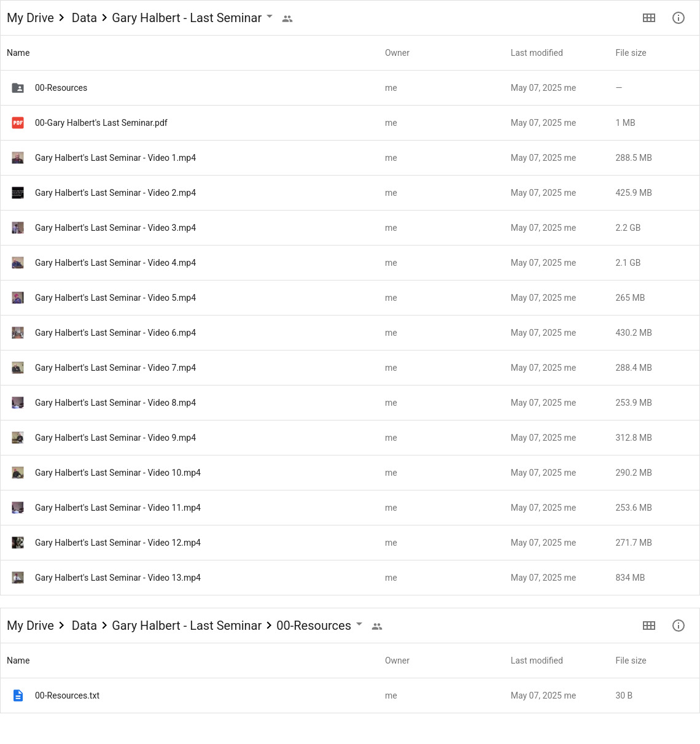Switch to grid view in Last Seminar folder

coord(648,18)
